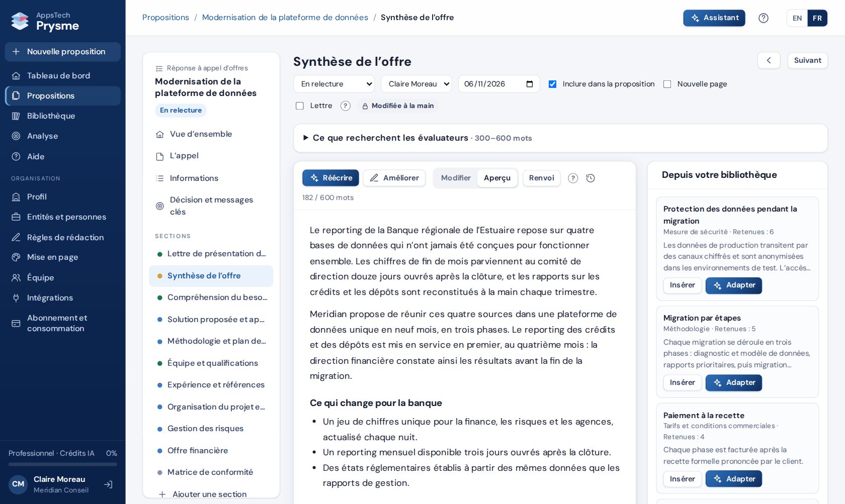Click the version history clock icon
The height and width of the screenshot is (504, 845).
[590, 178]
